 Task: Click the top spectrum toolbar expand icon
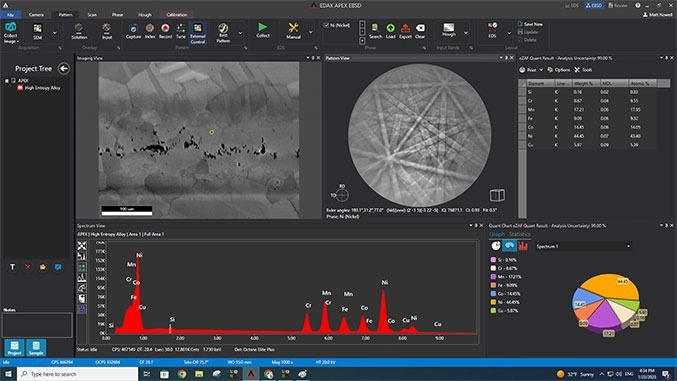[x=82, y=245]
